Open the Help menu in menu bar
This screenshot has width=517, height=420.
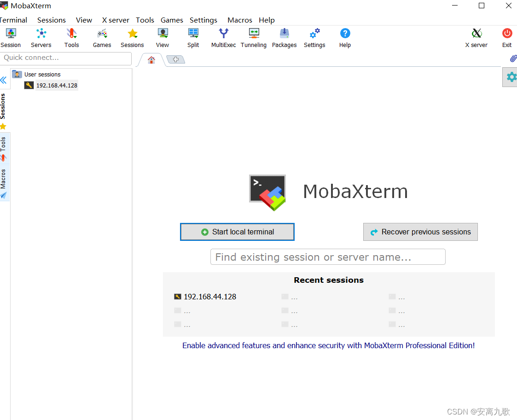tap(267, 20)
